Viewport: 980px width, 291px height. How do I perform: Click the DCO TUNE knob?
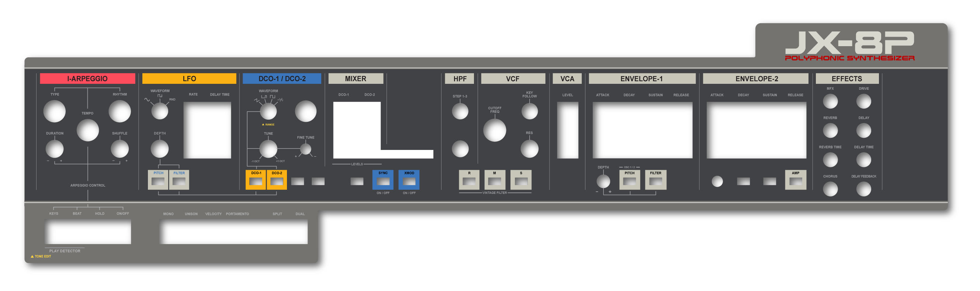tap(268, 149)
